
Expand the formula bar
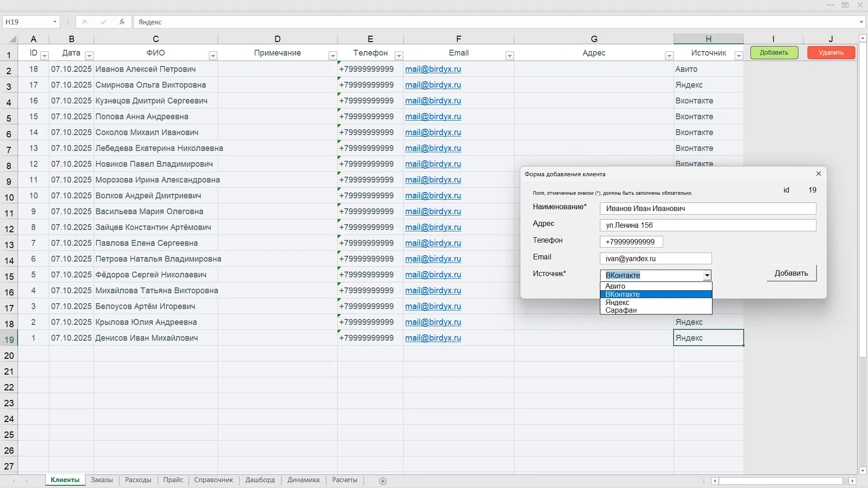pyautogui.click(x=861, y=22)
